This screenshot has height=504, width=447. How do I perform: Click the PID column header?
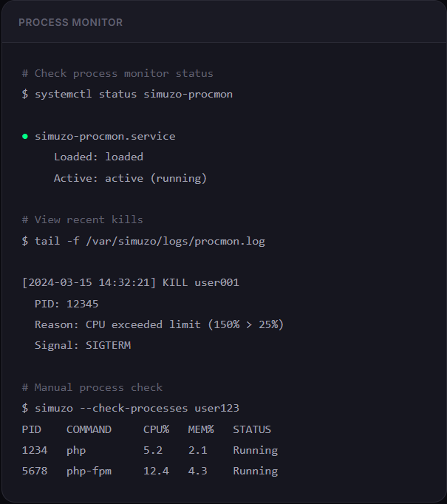tap(32, 430)
